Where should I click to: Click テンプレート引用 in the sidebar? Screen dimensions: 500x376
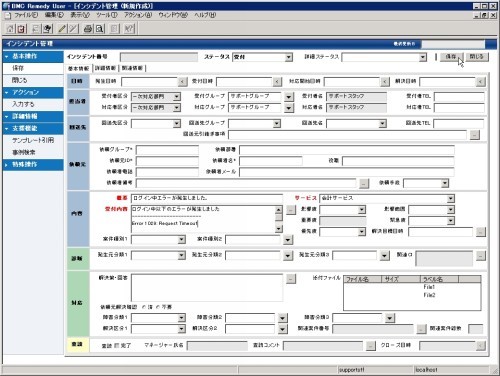(33, 140)
